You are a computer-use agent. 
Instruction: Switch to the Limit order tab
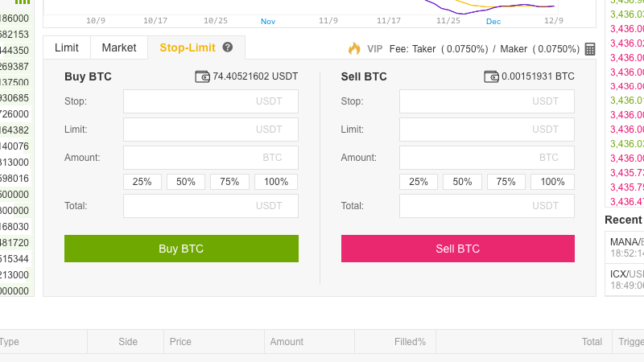pyautogui.click(x=67, y=47)
